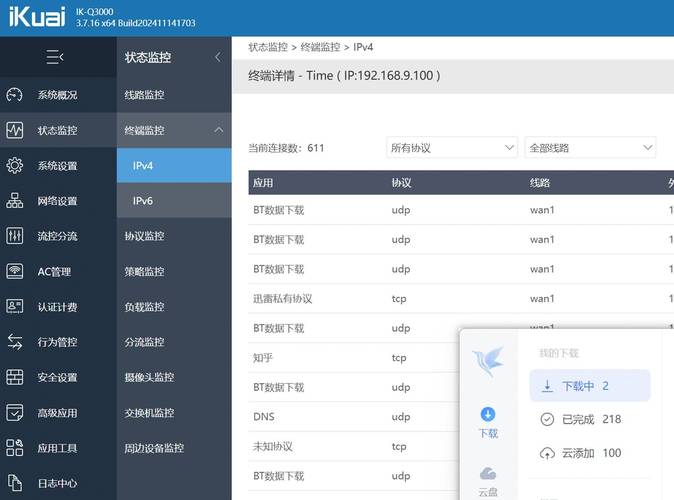
Task: Click the 协议 column header
Action: 401,183
